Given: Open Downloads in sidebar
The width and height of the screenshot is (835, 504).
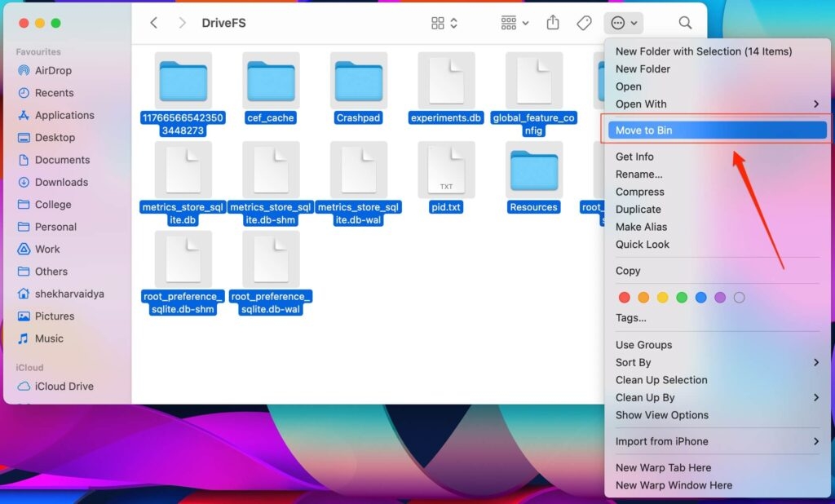Looking at the screenshot, I should (61, 182).
